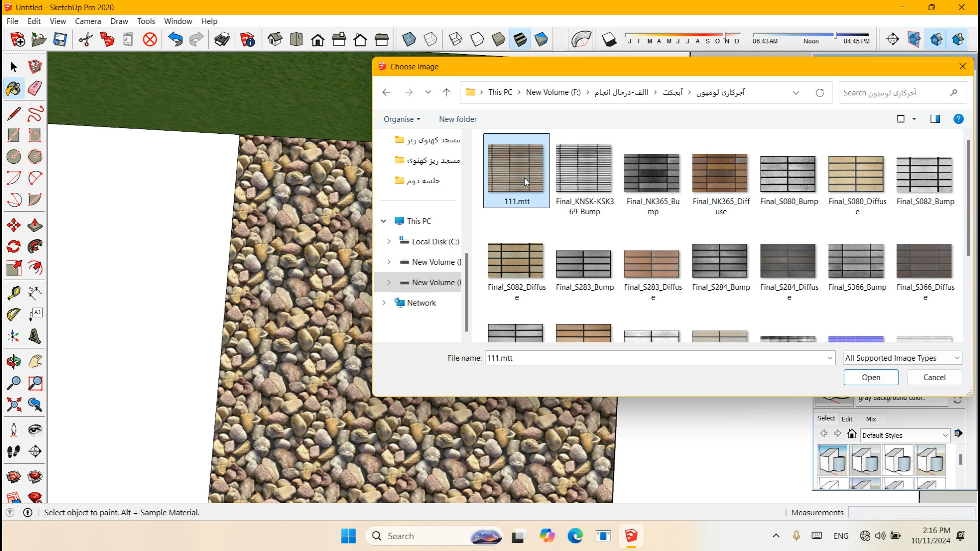Open the Organise dropdown
The width and height of the screenshot is (980, 551).
pos(402,119)
